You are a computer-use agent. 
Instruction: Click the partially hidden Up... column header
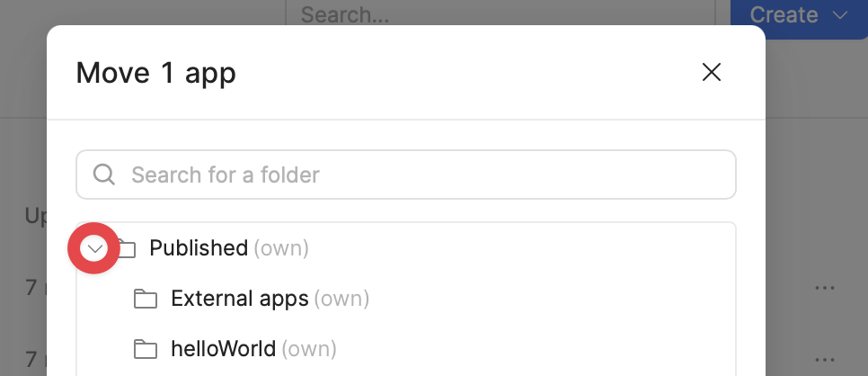pos(36,216)
